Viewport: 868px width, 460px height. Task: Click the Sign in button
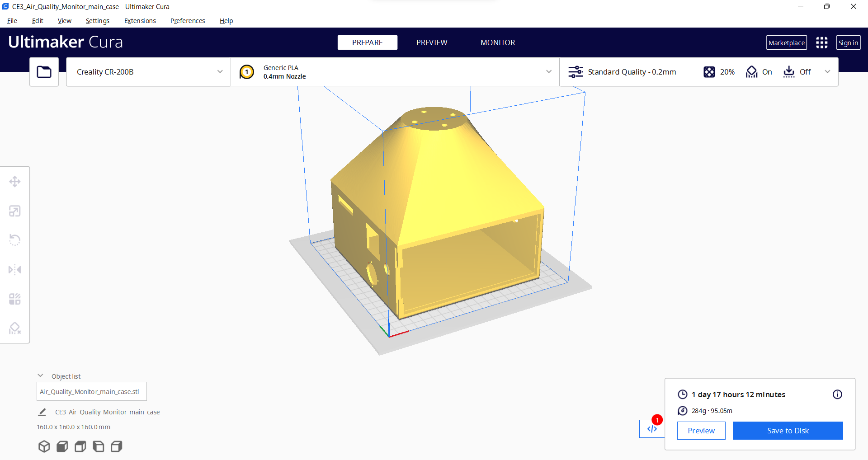pyautogui.click(x=848, y=42)
